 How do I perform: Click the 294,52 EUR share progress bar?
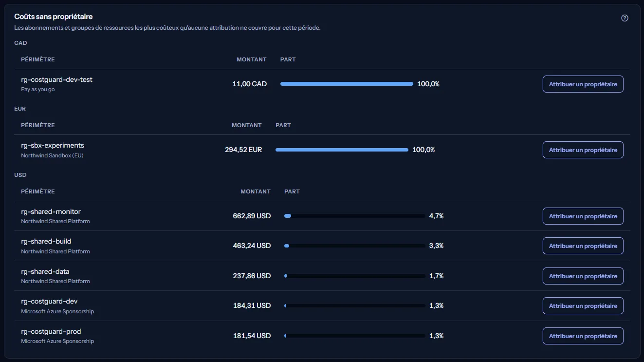pyautogui.click(x=342, y=150)
